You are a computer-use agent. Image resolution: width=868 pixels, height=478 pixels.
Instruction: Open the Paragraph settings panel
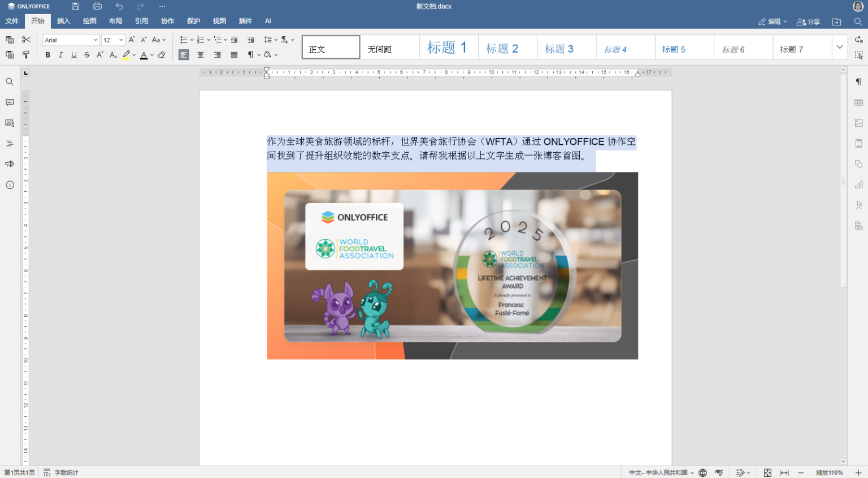[859, 81]
